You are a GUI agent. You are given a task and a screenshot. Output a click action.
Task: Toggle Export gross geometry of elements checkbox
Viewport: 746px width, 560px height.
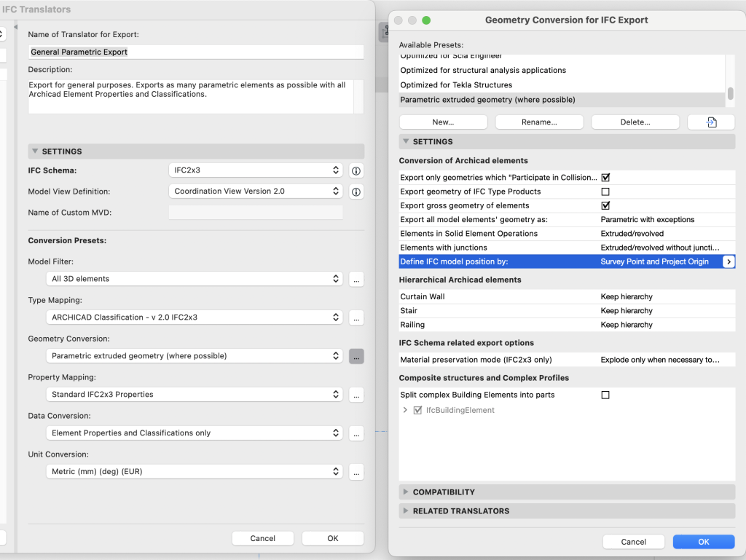[605, 206]
